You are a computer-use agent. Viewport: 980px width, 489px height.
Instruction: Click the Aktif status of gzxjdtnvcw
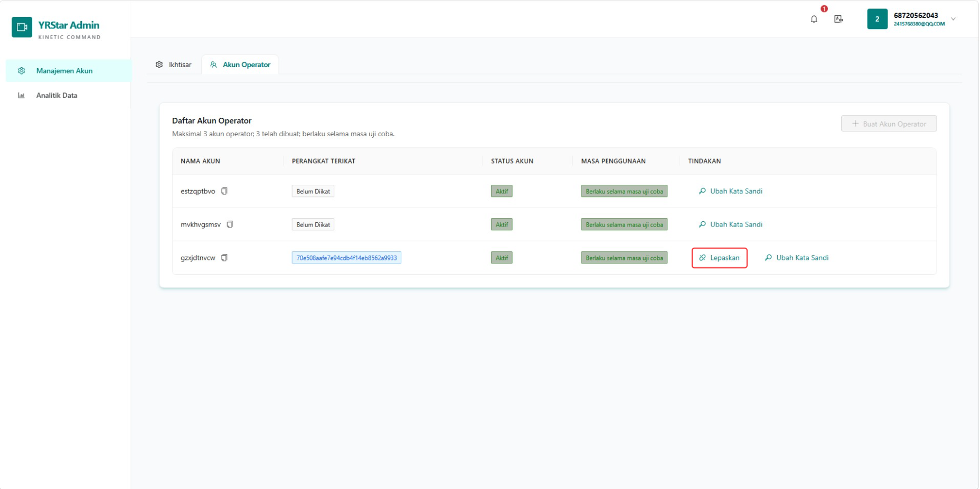coord(502,258)
